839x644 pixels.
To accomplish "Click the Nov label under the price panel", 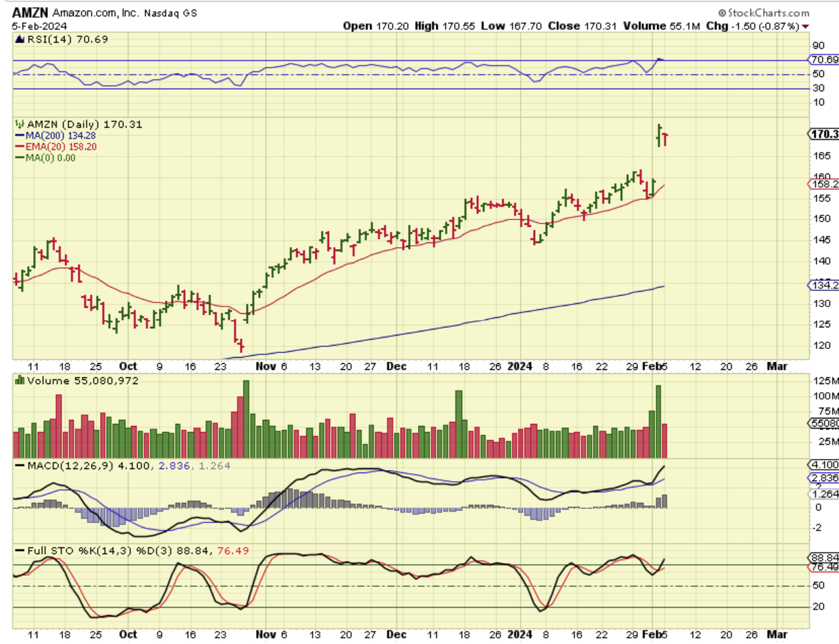I will point(265,367).
